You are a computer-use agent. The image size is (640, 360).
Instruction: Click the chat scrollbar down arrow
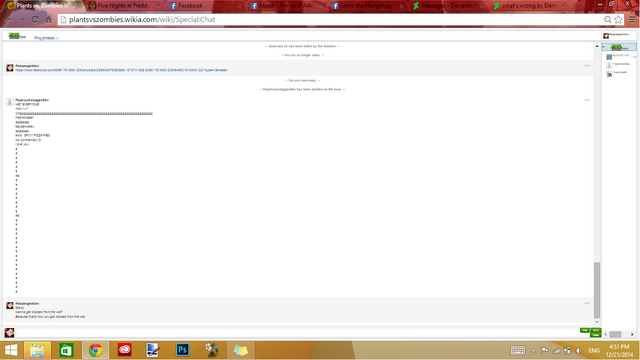(x=597, y=322)
